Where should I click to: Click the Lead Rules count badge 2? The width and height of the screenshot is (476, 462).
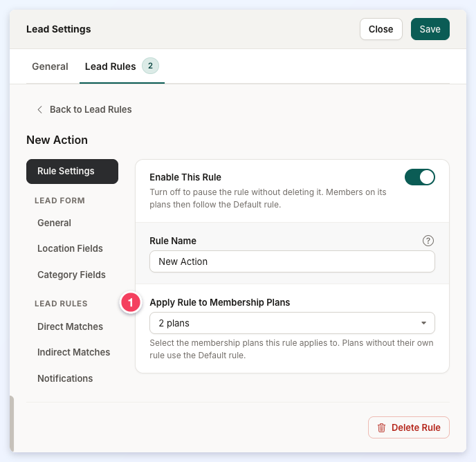[x=150, y=66]
